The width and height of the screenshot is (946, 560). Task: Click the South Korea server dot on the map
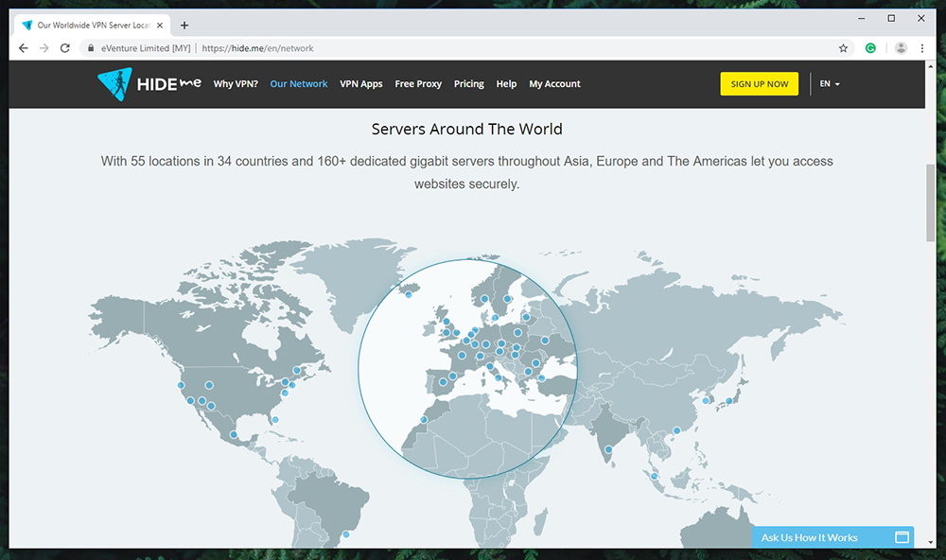[706, 400]
